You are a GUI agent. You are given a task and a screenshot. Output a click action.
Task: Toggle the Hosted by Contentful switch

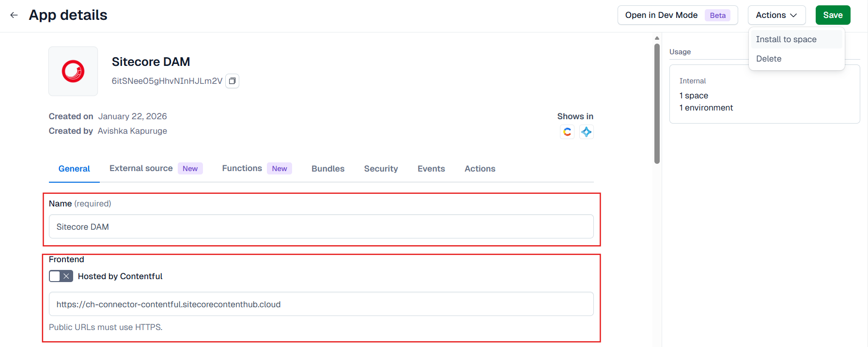pos(61,276)
